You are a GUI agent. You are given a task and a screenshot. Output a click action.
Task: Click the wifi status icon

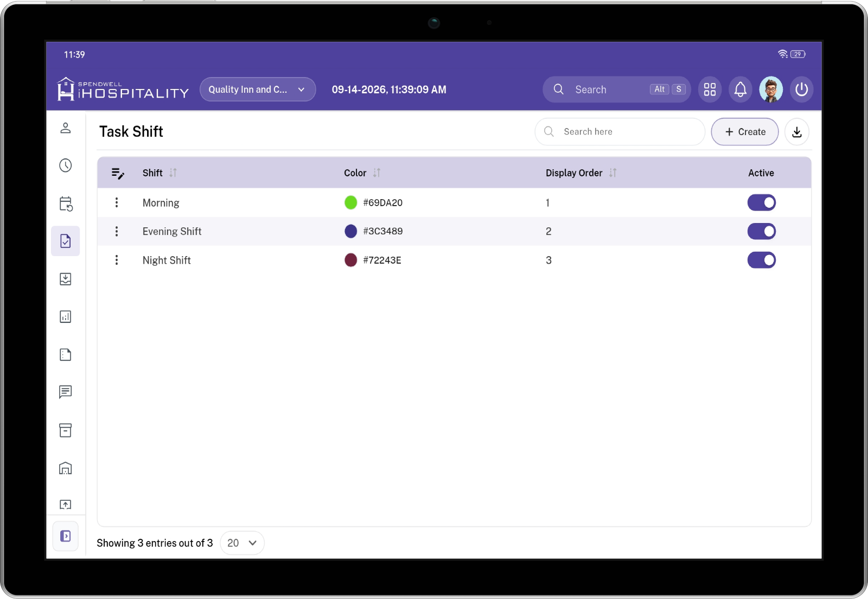(783, 54)
